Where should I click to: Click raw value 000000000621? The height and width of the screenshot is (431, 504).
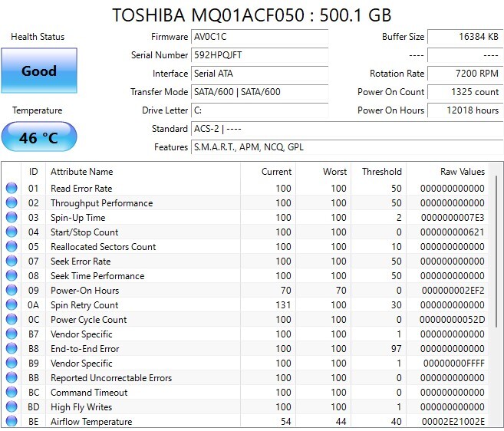453,232
